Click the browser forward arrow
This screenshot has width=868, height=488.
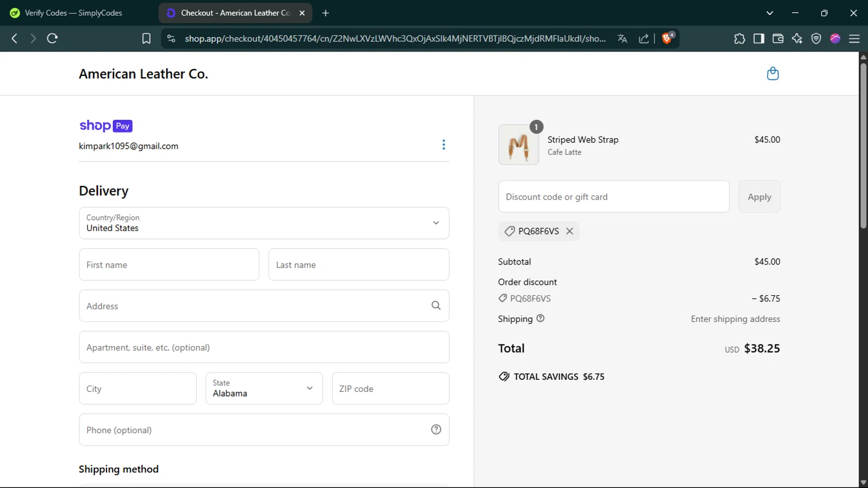pos(33,38)
